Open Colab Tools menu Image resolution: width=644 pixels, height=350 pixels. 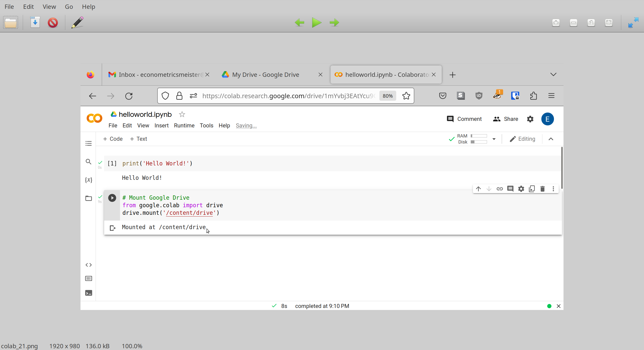(207, 125)
